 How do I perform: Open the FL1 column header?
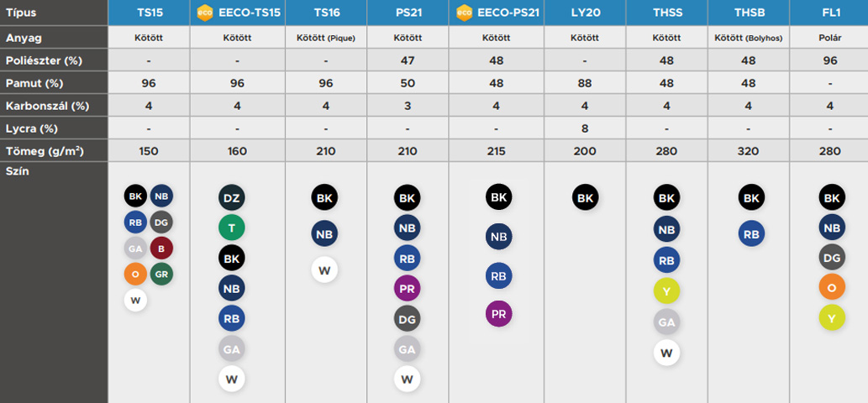[x=829, y=13]
